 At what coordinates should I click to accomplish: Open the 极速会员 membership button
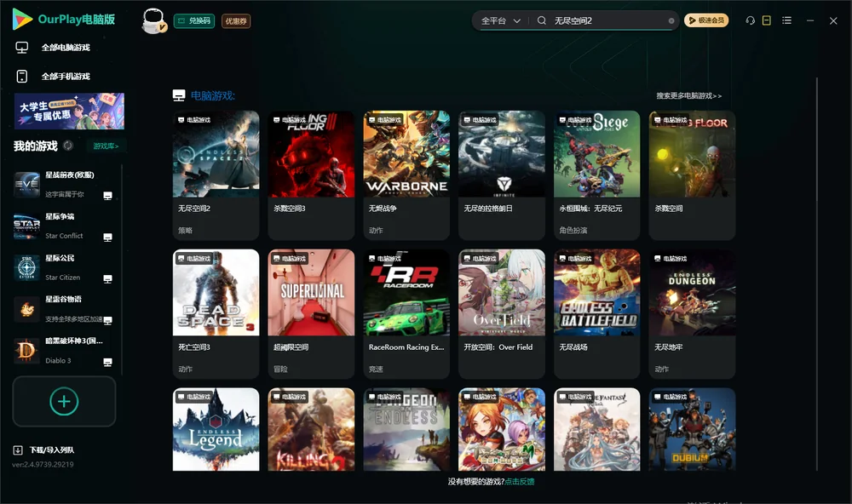(706, 20)
